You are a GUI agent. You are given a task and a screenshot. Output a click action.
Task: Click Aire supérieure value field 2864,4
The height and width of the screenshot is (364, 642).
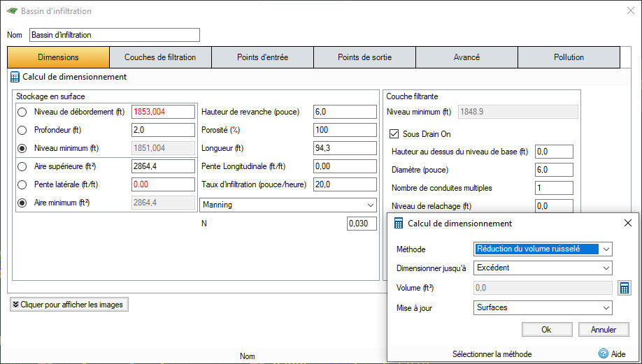click(x=163, y=166)
